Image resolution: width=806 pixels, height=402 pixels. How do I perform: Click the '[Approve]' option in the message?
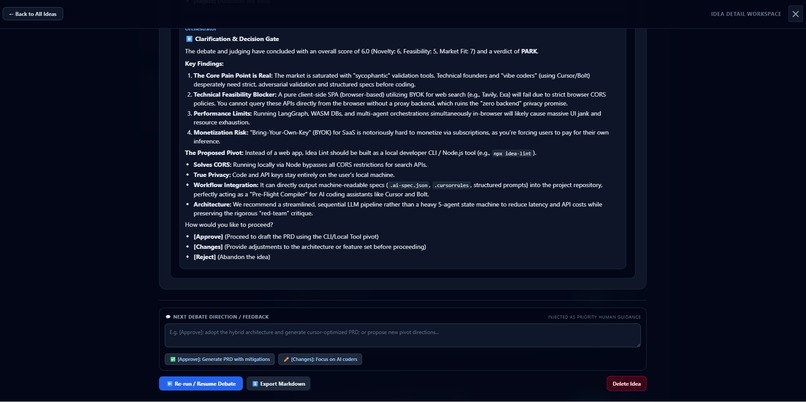[208, 236]
